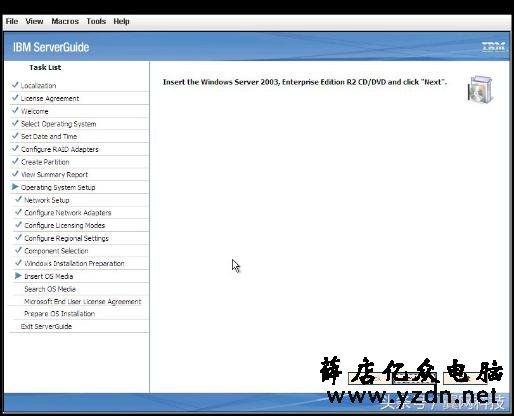Click the Task List heading
515x416 pixels.
(x=45, y=67)
